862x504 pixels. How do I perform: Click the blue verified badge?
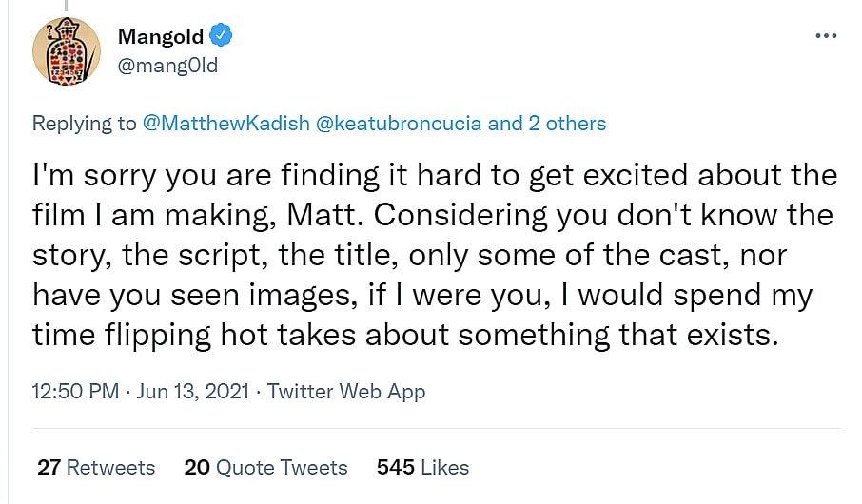(x=222, y=36)
